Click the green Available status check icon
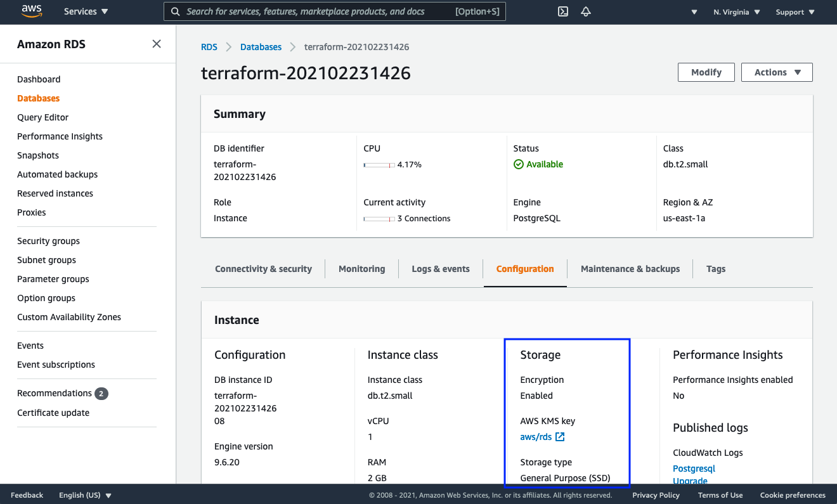Image resolution: width=837 pixels, height=504 pixels. (x=519, y=164)
